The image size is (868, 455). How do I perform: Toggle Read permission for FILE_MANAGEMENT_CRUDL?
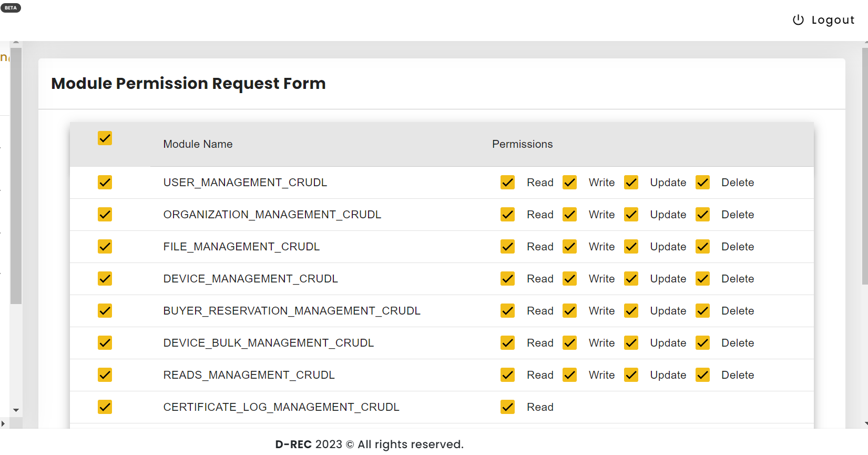click(x=507, y=247)
